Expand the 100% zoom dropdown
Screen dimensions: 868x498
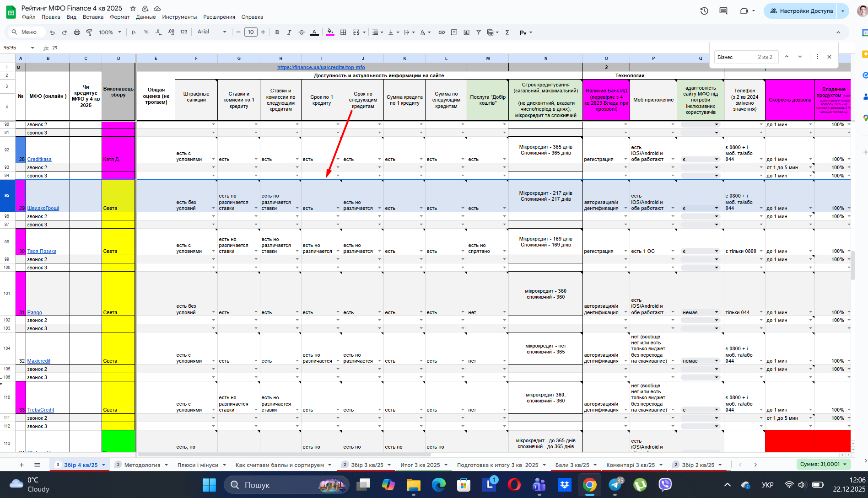pos(110,32)
